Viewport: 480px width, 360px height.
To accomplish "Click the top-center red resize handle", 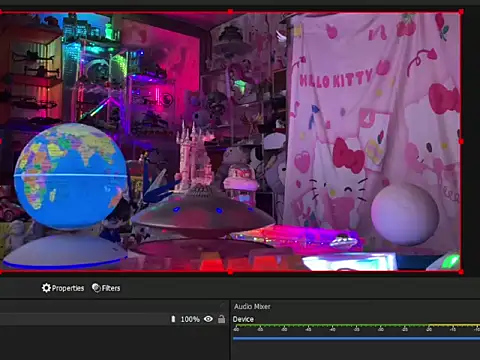I will (x=230, y=12).
